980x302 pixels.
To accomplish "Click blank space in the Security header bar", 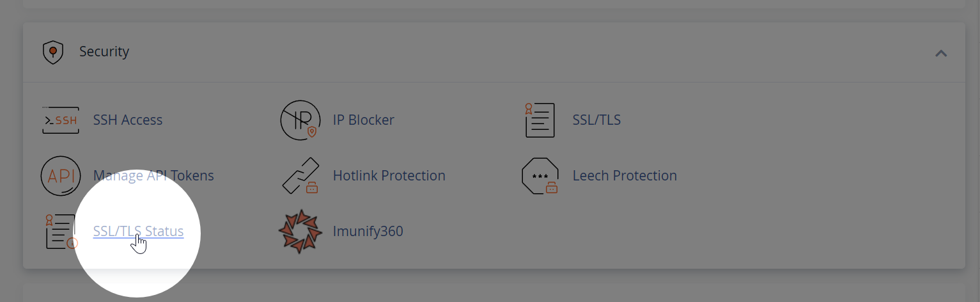I will coord(511,52).
